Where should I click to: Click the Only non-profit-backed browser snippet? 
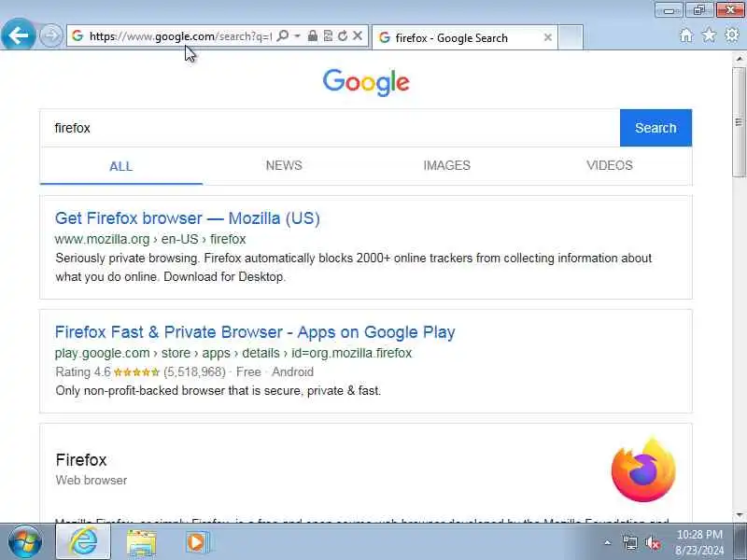point(218,391)
